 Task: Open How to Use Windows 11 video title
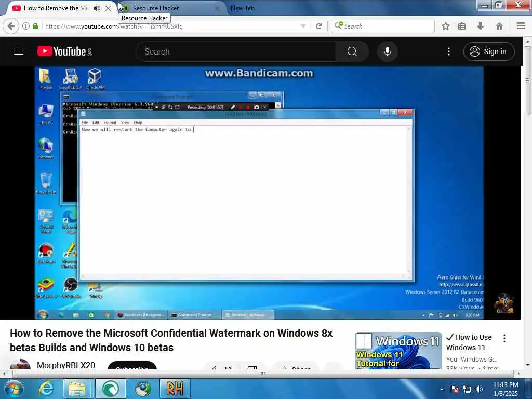click(469, 342)
